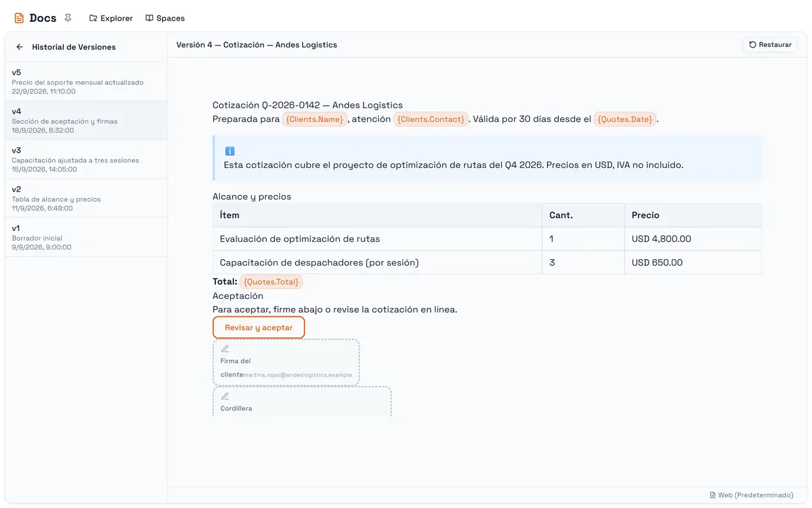
Task: Click the {Clients.Name} variable chip
Action: pyautogui.click(x=315, y=119)
